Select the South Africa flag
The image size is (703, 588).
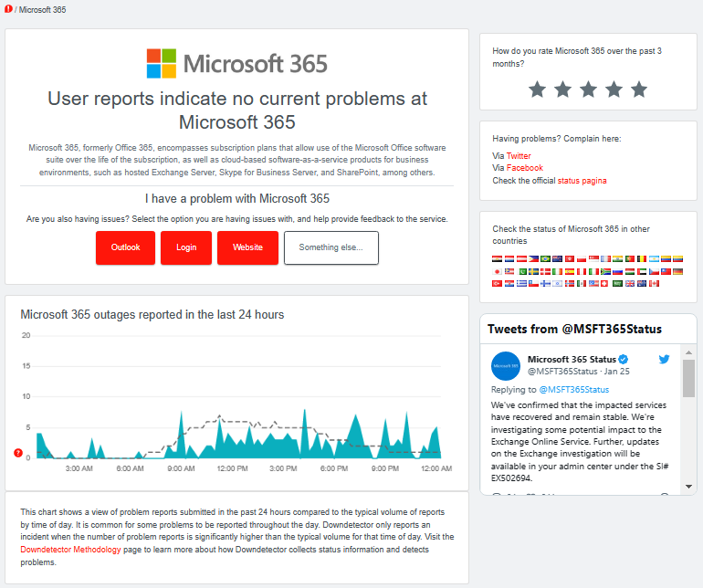605,271
